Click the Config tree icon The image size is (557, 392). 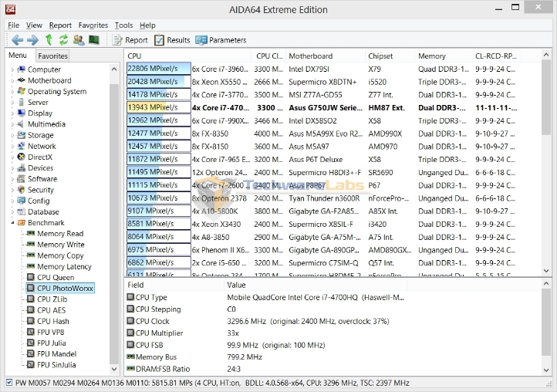tap(22, 201)
